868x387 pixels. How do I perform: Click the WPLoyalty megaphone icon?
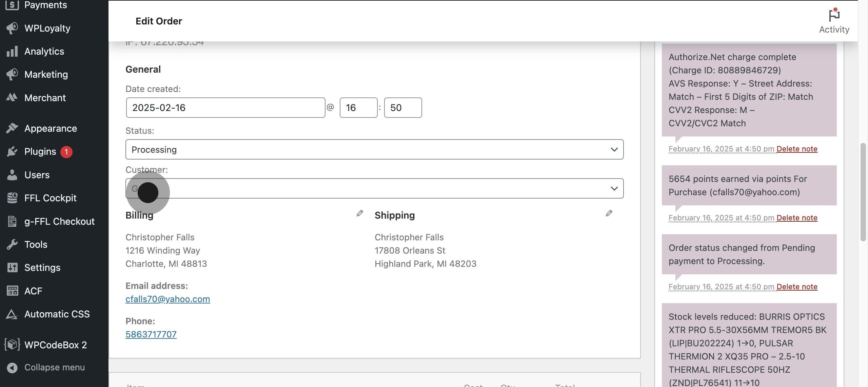[x=12, y=28]
